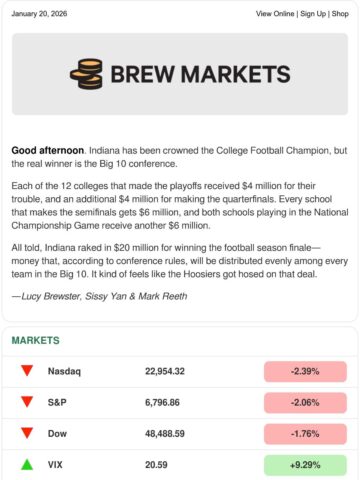This screenshot has width=360, height=480.
Task: Click the green up arrow beside VIX
Action: [x=27, y=464]
